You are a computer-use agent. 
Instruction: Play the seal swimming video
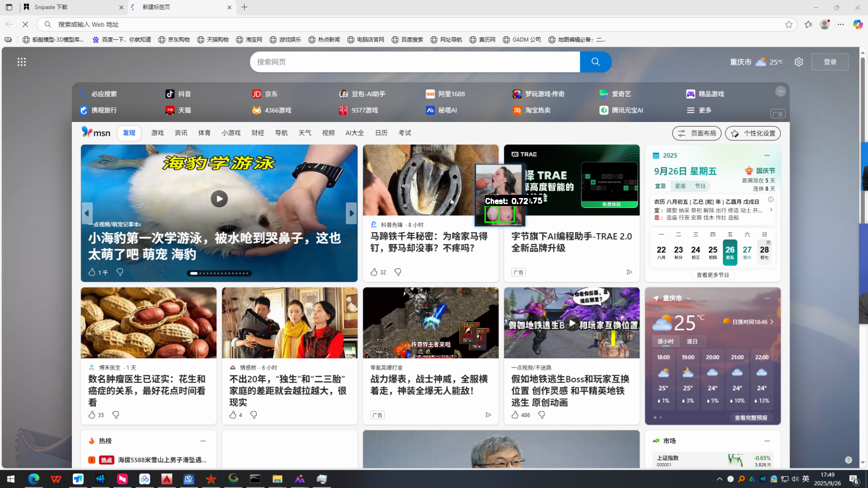point(219,199)
